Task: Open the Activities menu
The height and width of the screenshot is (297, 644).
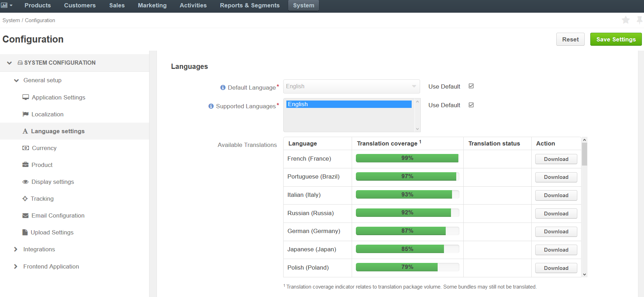Action: [x=193, y=5]
